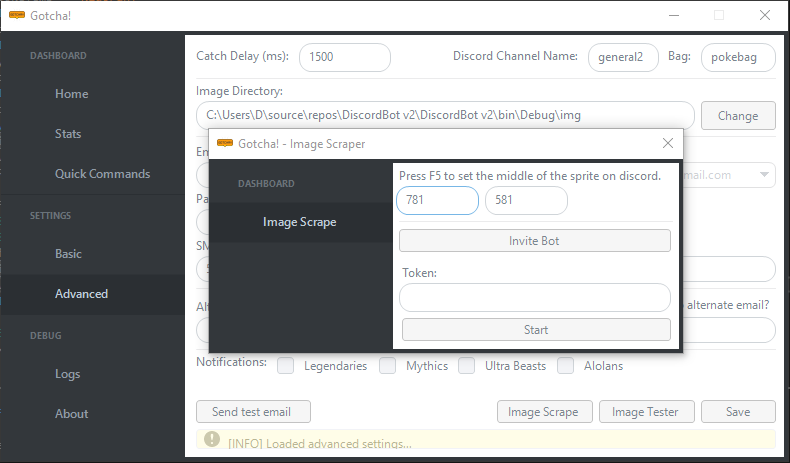The height and width of the screenshot is (463, 790).
Task: Click the 'Image Directory:' label
Action: [x=239, y=91]
